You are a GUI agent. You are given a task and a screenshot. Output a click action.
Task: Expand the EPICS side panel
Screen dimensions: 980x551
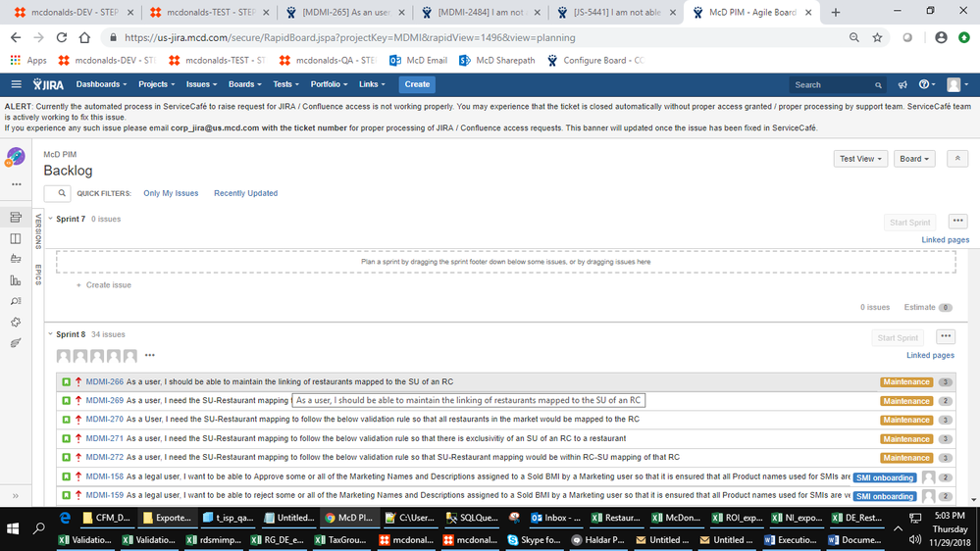click(38, 275)
